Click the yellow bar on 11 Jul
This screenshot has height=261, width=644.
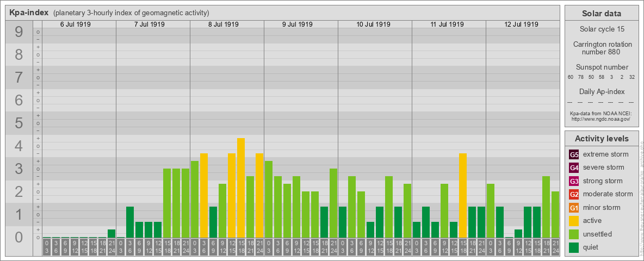[x=463, y=195]
